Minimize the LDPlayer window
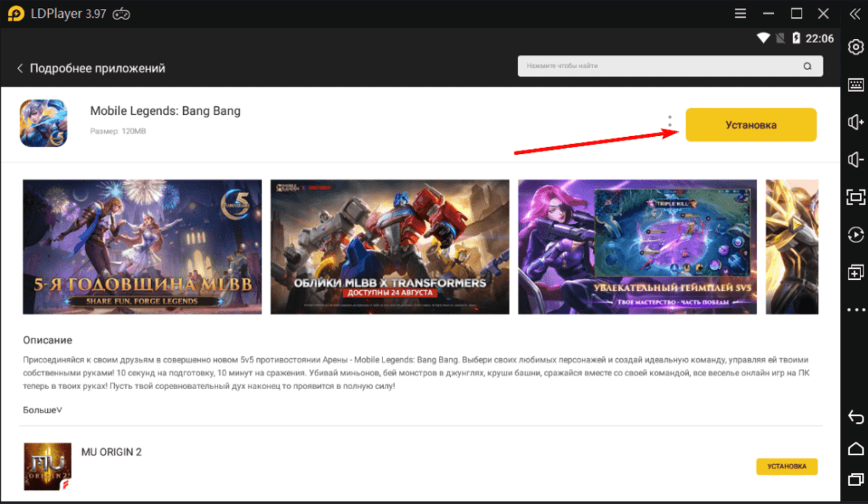Image resolution: width=868 pixels, height=504 pixels. pos(769,14)
